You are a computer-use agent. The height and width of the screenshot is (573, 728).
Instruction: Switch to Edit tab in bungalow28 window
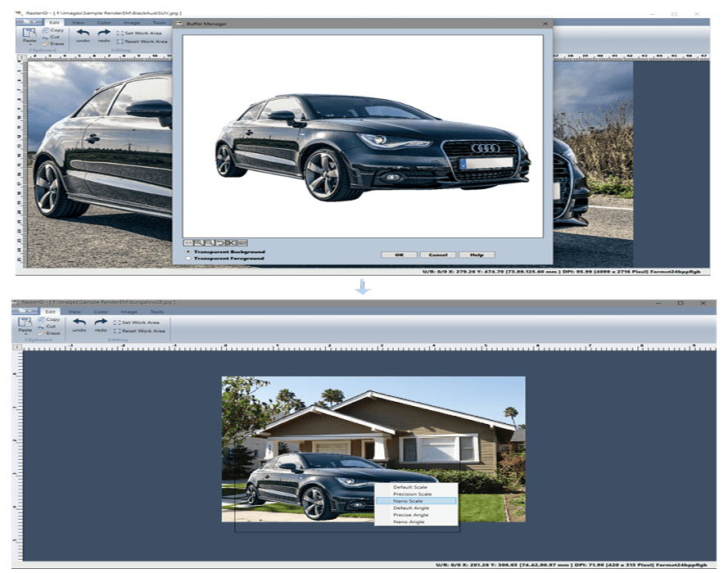coord(50,312)
